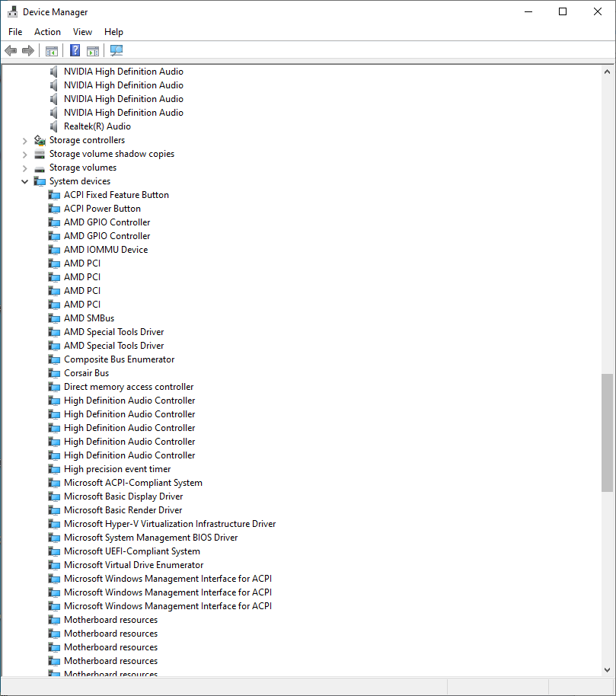This screenshot has width=616, height=696.
Task: Minimize the Device Manager window
Action: tap(528, 12)
